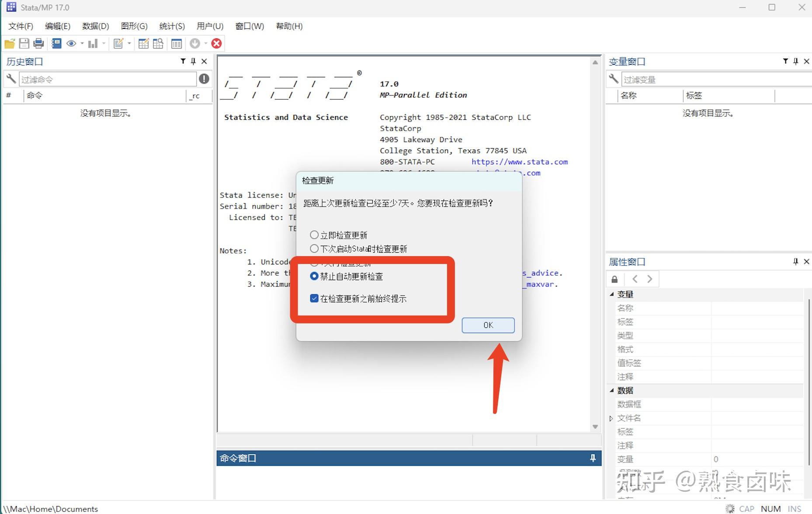Uncheck 在检查更新之前始终提示 checkbox
The image size is (812, 514).
[314, 299]
